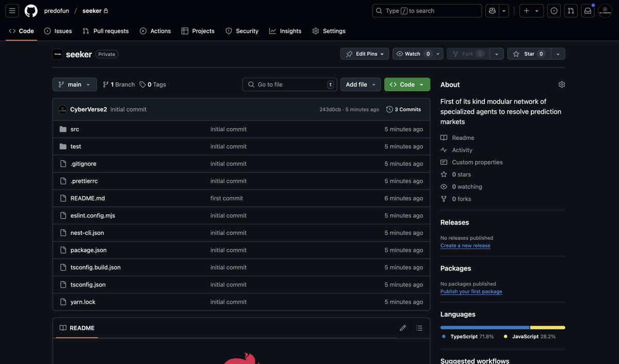Open Copilot dropdown arrow in header
Image resolution: width=619 pixels, height=364 pixels.
tap(504, 11)
